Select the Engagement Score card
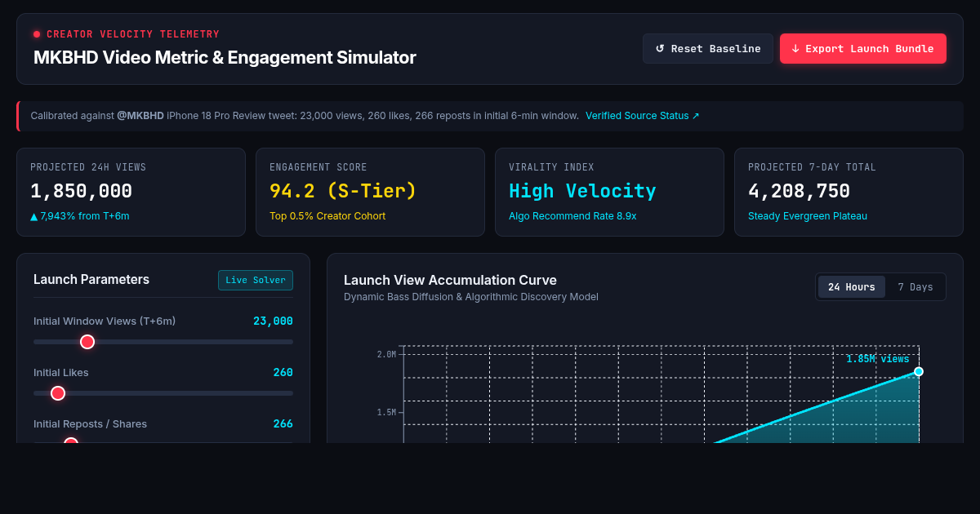Screen dimensions: 980x514 370,192
